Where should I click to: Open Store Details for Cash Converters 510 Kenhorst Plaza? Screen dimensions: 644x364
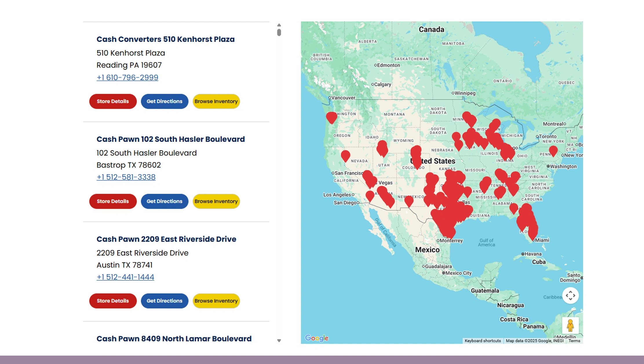pyautogui.click(x=113, y=101)
